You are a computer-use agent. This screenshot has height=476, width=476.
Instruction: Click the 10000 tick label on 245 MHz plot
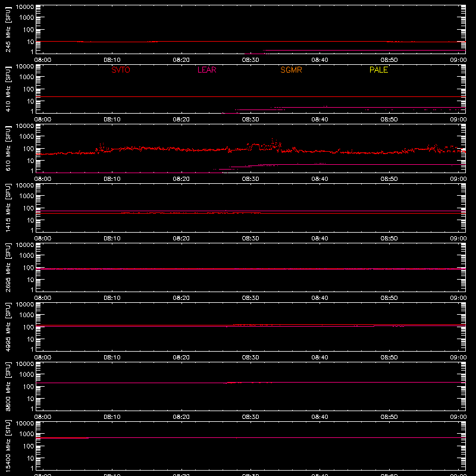25,7
